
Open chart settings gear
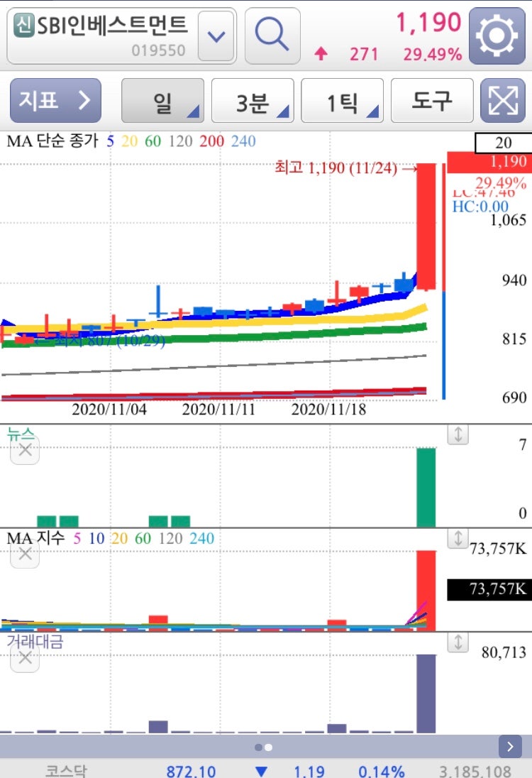[497, 35]
